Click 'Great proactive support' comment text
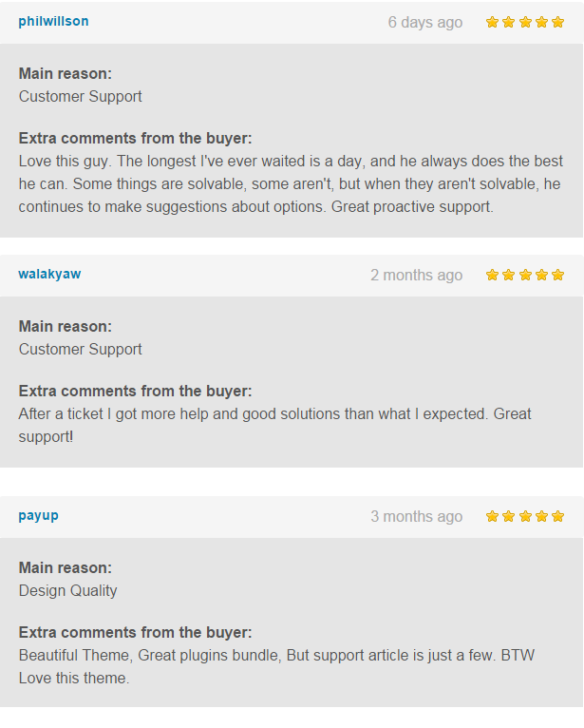 [412, 206]
